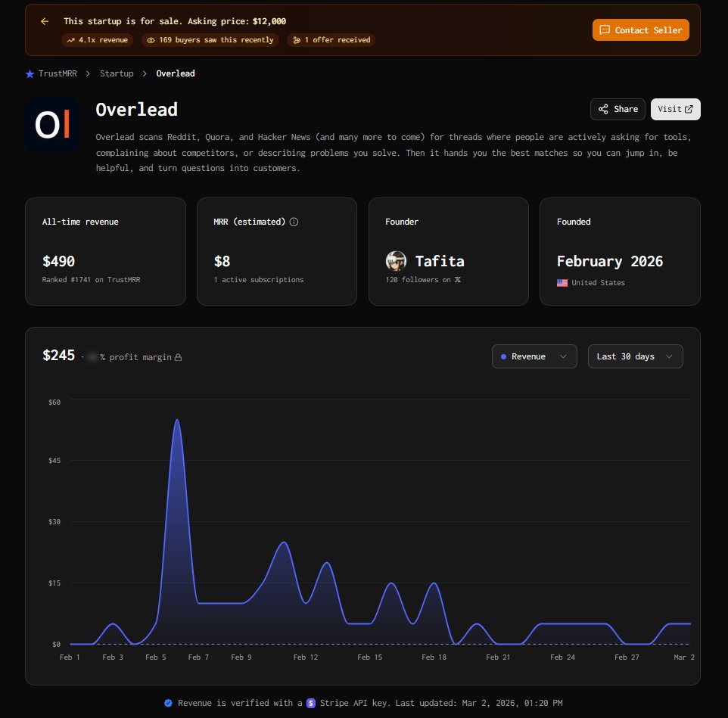Click the handshake icon beside 1 offer received

[297, 40]
